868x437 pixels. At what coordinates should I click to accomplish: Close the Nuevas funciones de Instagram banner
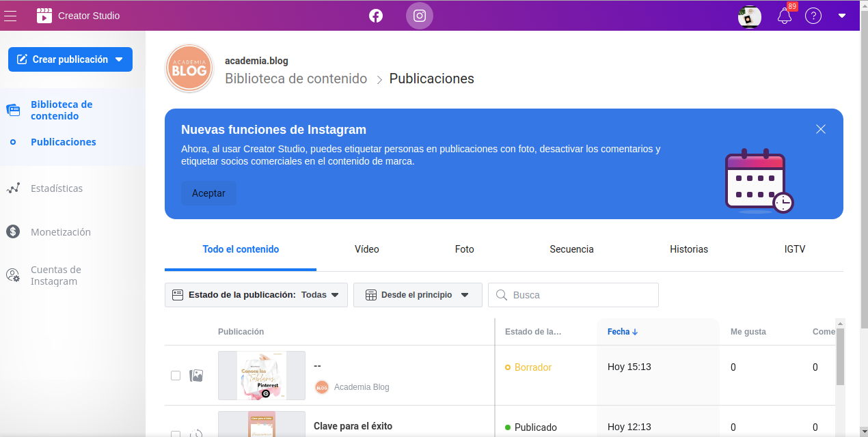(821, 129)
